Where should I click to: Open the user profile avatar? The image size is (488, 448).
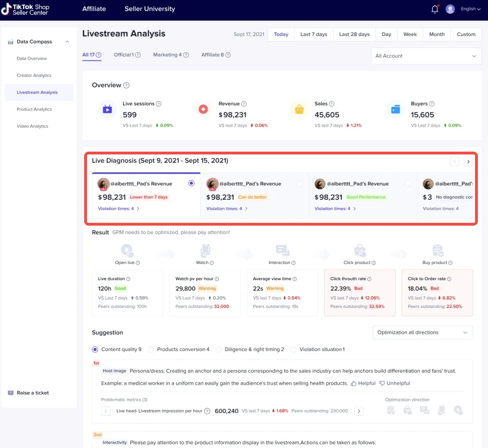point(450,9)
